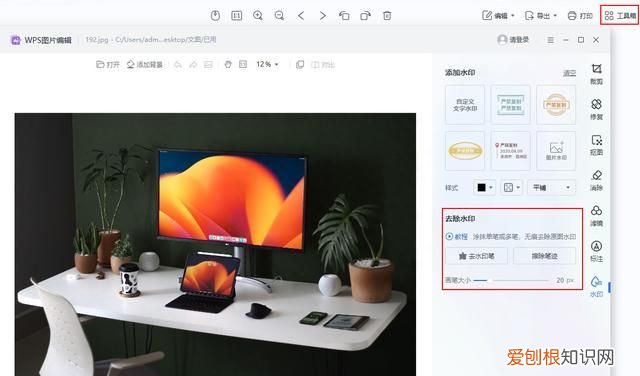
Task: Select the 修复 repair tool
Action: click(x=596, y=109)
